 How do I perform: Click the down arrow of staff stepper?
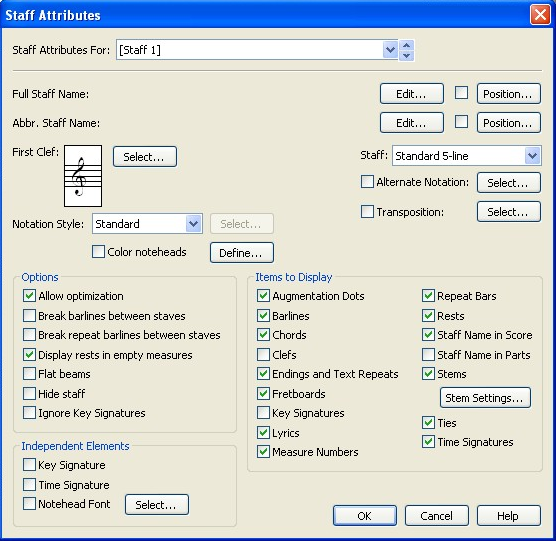407,55
